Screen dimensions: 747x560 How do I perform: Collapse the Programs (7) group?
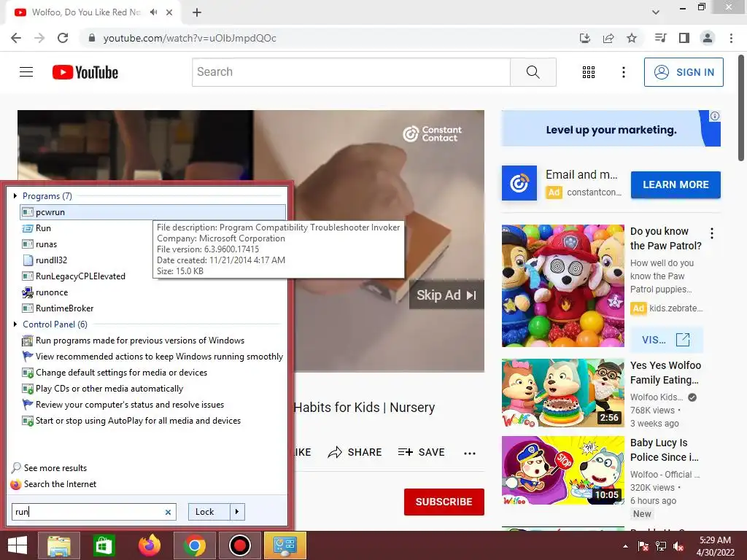click(x=15, y=195)
